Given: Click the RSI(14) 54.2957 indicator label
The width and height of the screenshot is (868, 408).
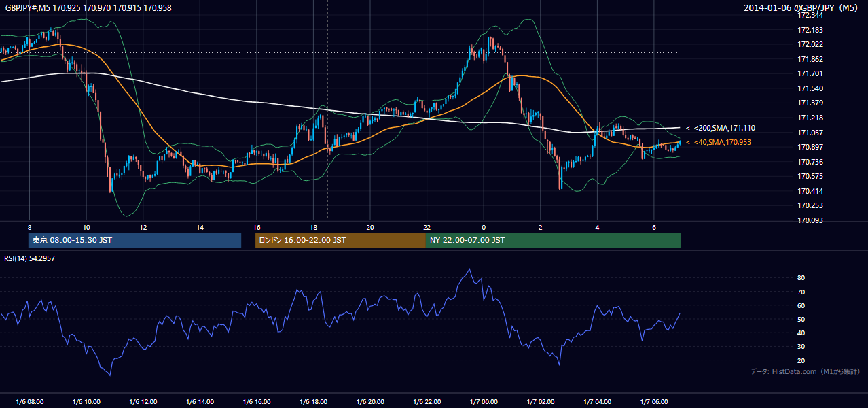Looking at the screenshot, I should [x=30, y=258].
